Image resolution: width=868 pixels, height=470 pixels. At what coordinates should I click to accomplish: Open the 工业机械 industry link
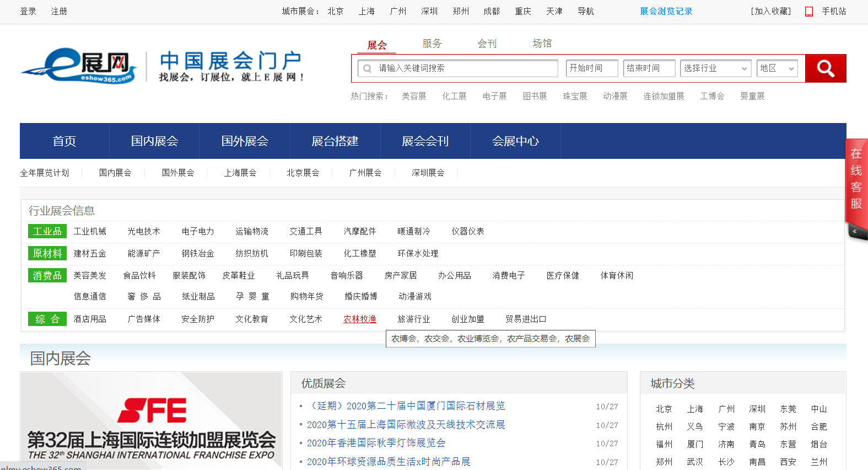90,232
